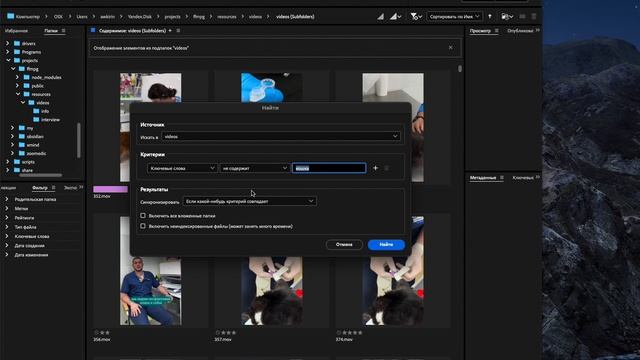Viewport: 640px width, 360px height.
Task: Expand the Programs folder in tree
Action: click(7, 52)
